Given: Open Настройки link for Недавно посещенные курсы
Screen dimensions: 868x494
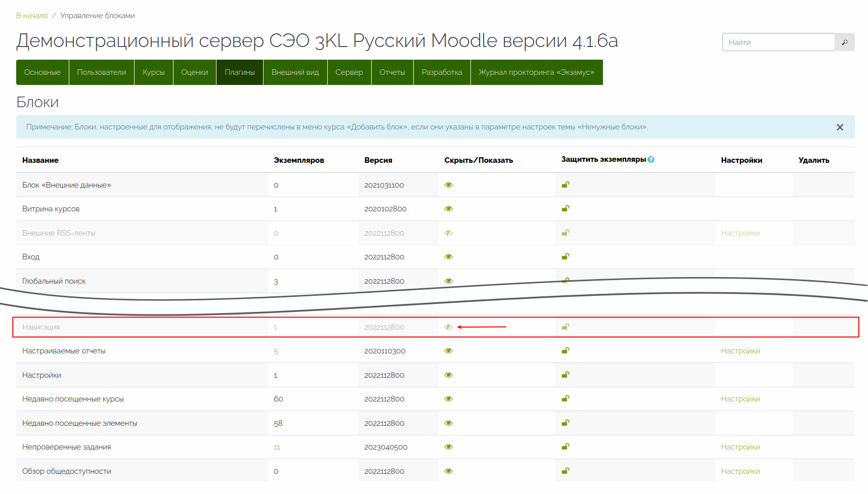Looking at the screenshot, I should pos(741,399).
